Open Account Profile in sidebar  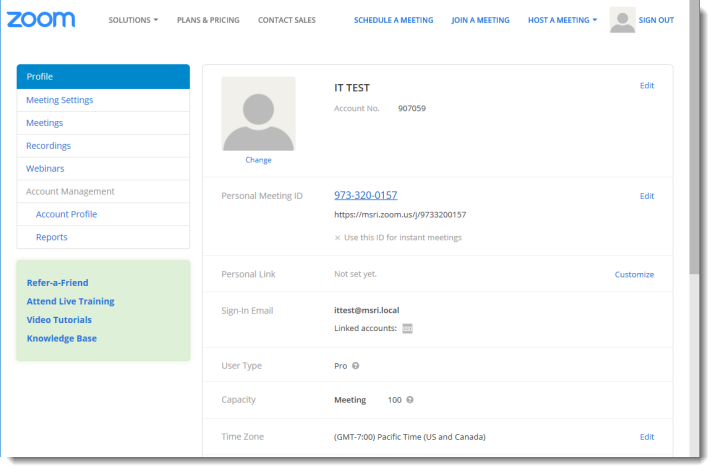pos(103,214)
